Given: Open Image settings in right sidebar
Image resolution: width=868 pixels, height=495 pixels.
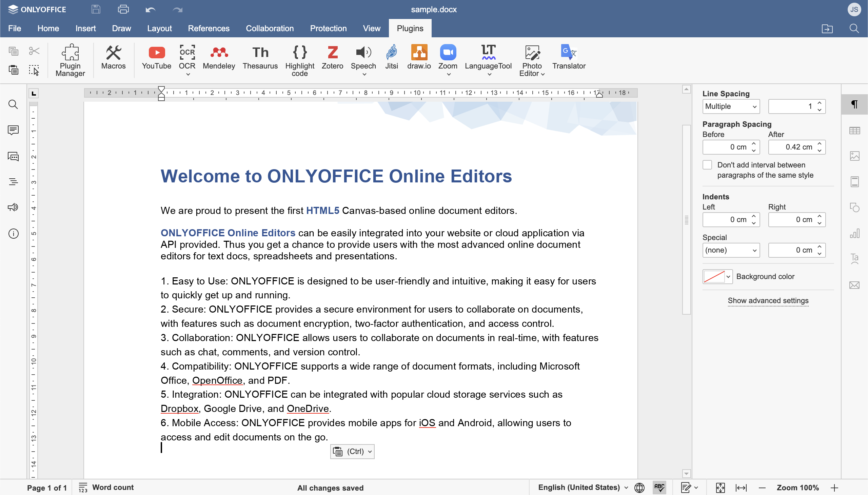Looking at the screenshot, I should point(854,156).
